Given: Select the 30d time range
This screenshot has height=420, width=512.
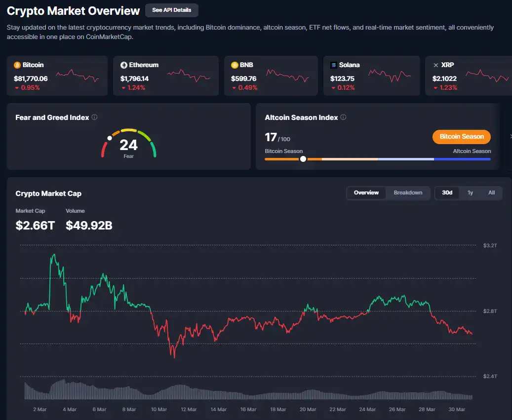Looking at the screenshot, I should (x=447, y=192).
